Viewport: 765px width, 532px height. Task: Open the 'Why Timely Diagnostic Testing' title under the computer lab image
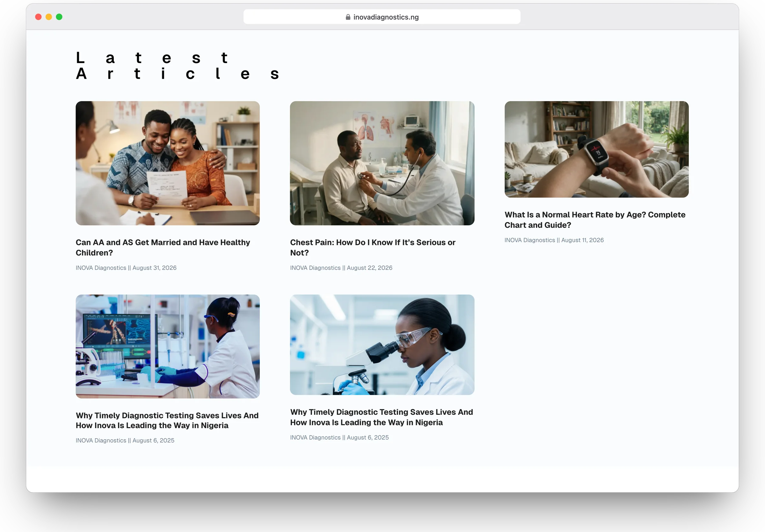[x=167, y=420]
